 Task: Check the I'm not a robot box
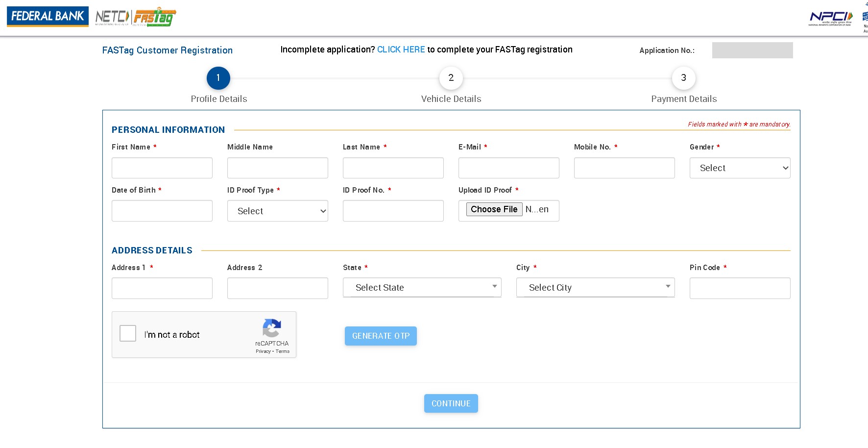pos(127,333)
